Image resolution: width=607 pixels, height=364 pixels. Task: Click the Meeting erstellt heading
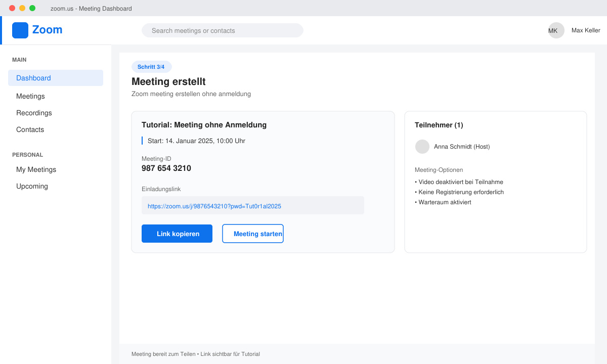click(x=168, y=81)
